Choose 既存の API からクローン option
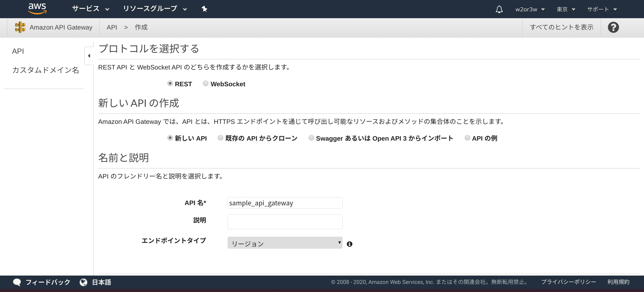The width and height of the screenshot is (644, 292). coord(220,138)
